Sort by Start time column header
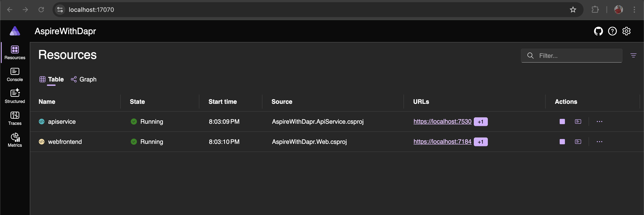The width and height of the screenshot is (644, 215). (x=223, y=102)
